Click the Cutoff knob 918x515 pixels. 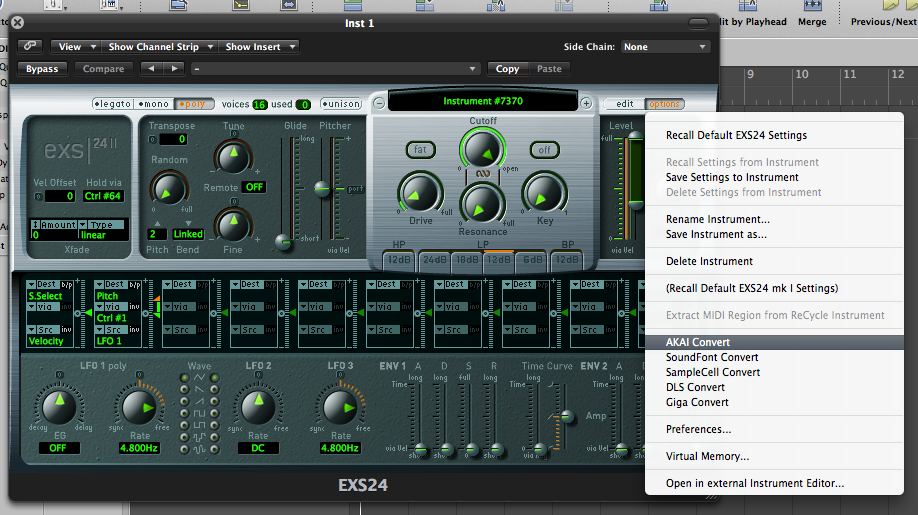[483, 150]
